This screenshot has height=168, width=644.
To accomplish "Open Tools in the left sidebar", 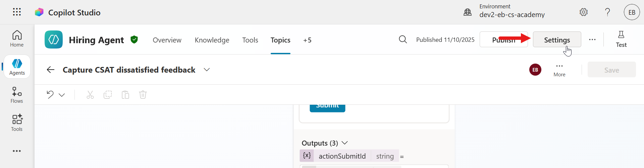I will [17, 123].
